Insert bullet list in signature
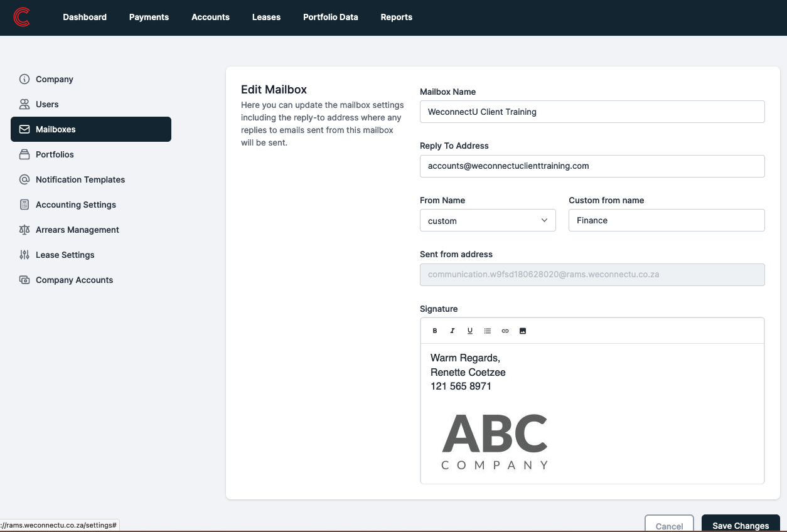Image resolution: width=787 pixels, height=532 pixels. click(488, 331)
